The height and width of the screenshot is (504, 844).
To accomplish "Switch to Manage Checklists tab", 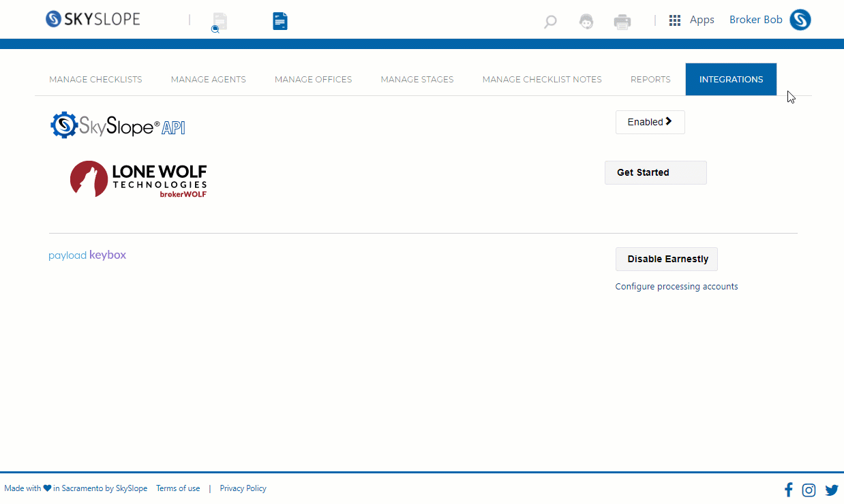I will (x=95, y=80).
